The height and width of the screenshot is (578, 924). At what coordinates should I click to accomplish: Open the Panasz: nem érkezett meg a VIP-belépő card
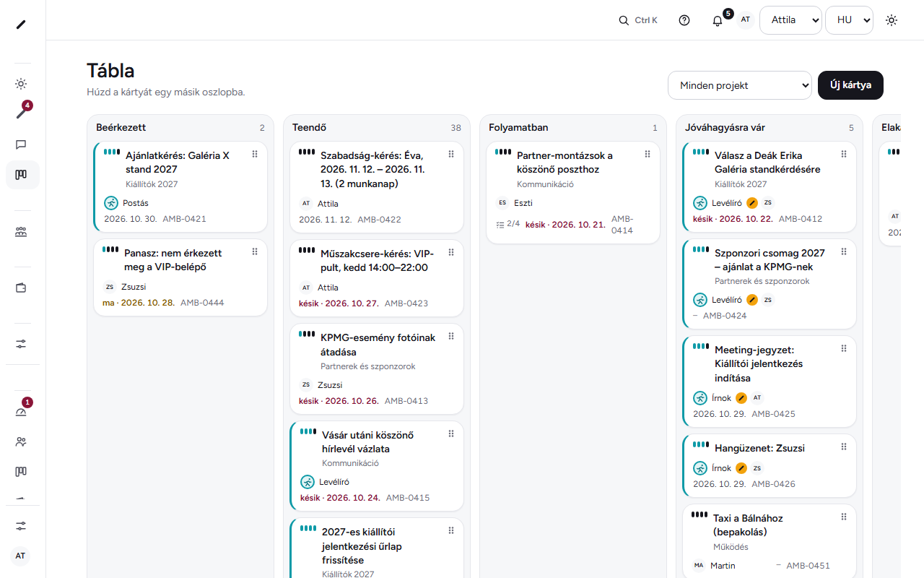click(x=180, y=277)
